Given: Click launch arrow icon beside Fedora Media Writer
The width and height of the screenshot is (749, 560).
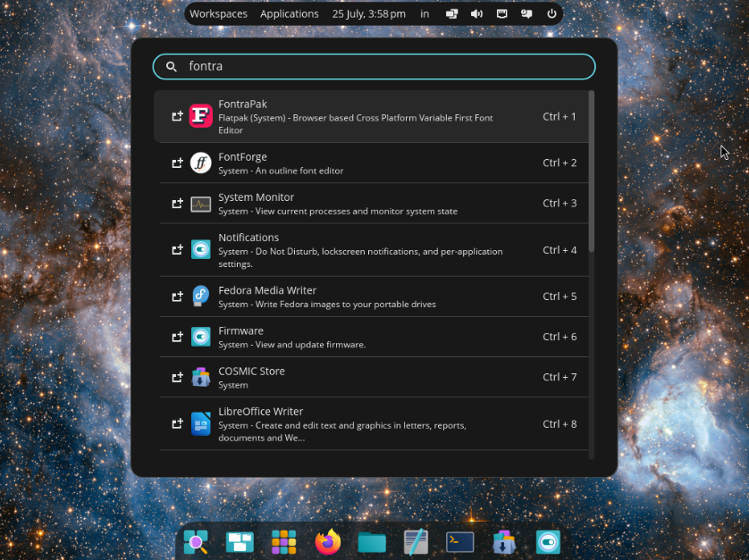Looking at the screenshot, I should click(177, 297).
